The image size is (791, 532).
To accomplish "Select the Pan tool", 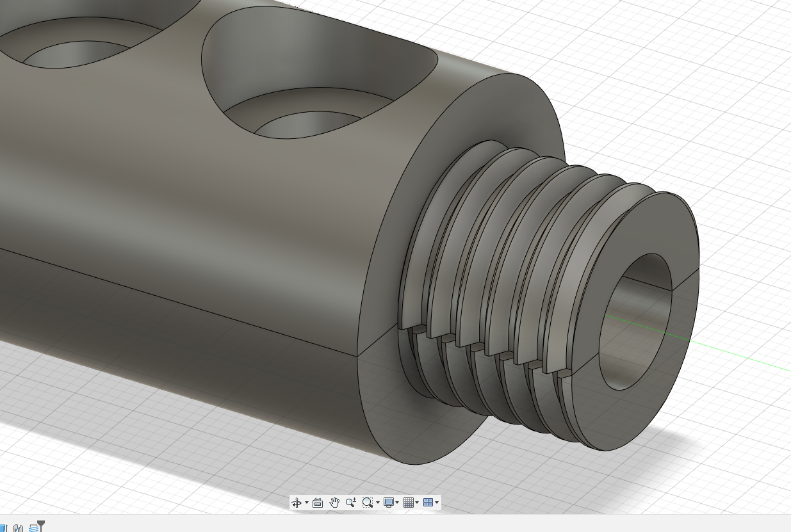I will 334,503.
